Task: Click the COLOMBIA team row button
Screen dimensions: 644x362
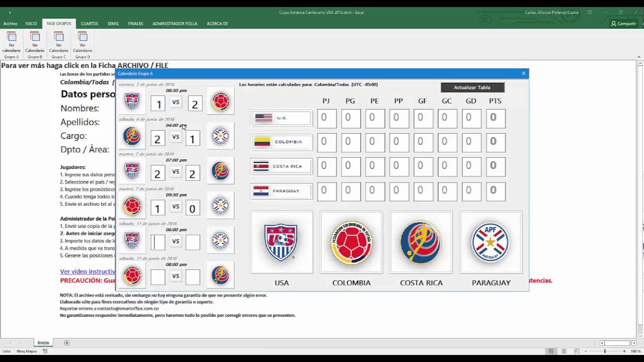Action: click(281, 142)
